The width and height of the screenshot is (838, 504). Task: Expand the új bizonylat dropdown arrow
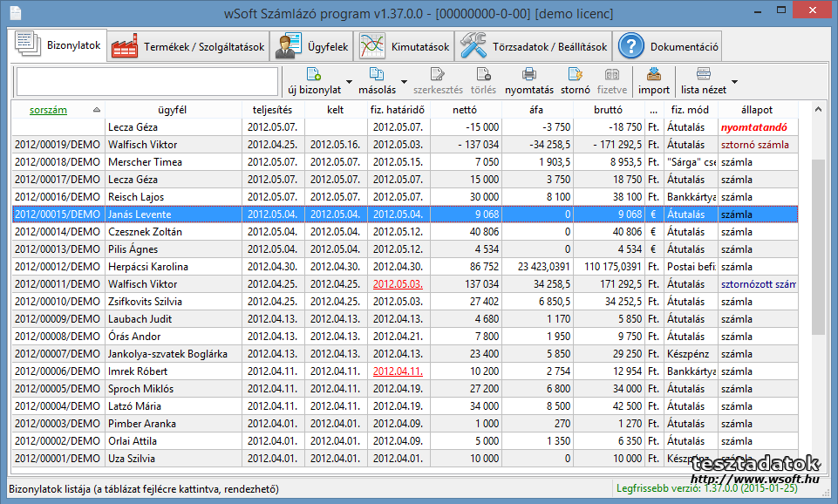coord(350,83)
